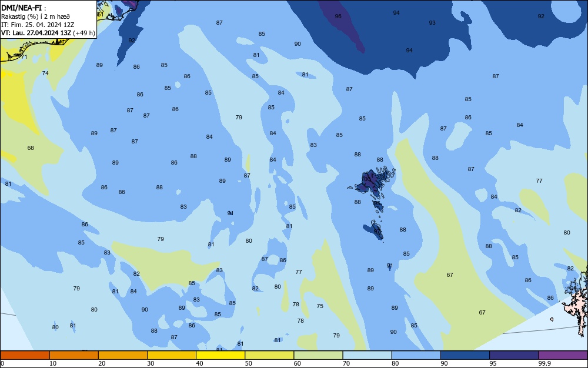Click the legend tick label 0

(x=2, y=363)
